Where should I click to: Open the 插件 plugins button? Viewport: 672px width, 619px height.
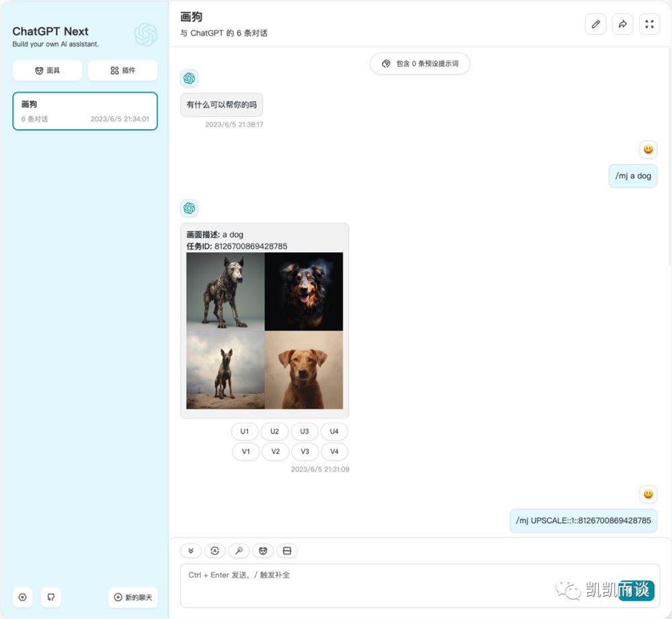[123, 71]
